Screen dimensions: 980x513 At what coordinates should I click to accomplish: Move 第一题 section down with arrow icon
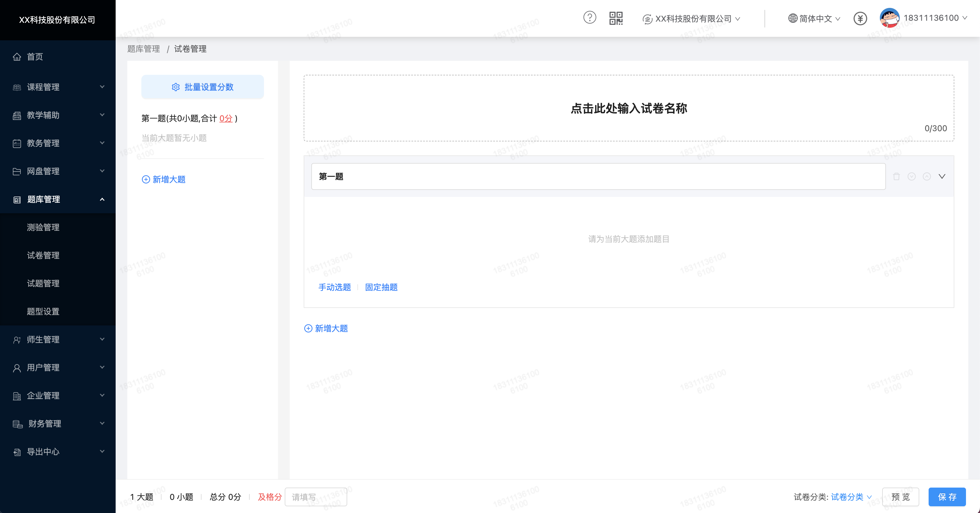[911, 176]
